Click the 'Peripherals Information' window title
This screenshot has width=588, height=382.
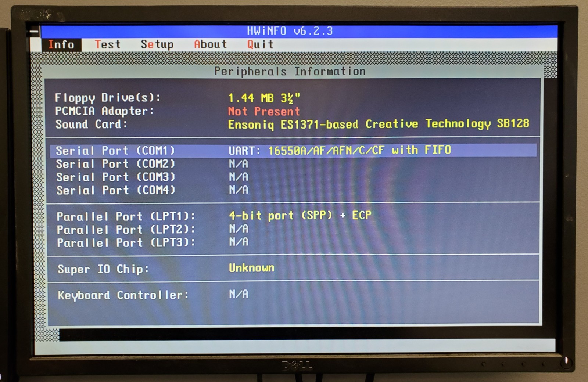pyautogui.click(x=290, y=71)
